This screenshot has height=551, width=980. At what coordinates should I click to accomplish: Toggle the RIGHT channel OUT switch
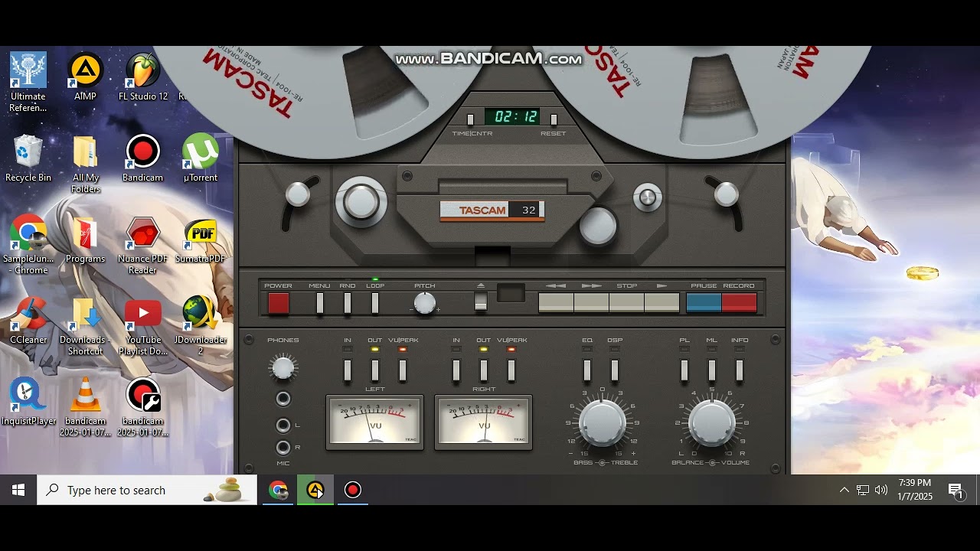coord(484,370)
